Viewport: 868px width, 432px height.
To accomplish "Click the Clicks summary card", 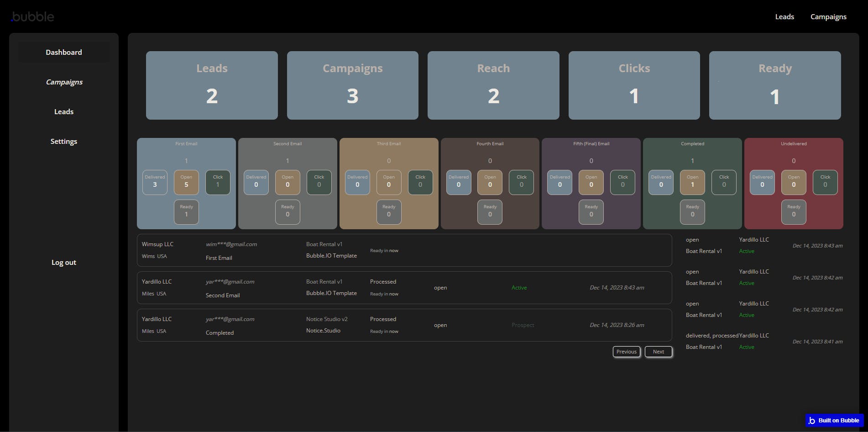I will pos(634,85).
